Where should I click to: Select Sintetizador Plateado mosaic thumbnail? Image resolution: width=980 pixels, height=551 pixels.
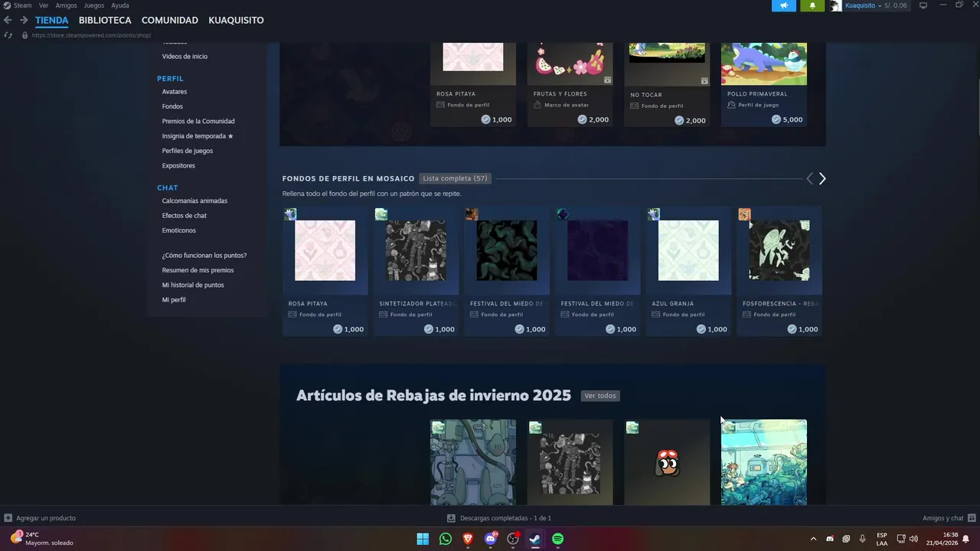point(416,250)
